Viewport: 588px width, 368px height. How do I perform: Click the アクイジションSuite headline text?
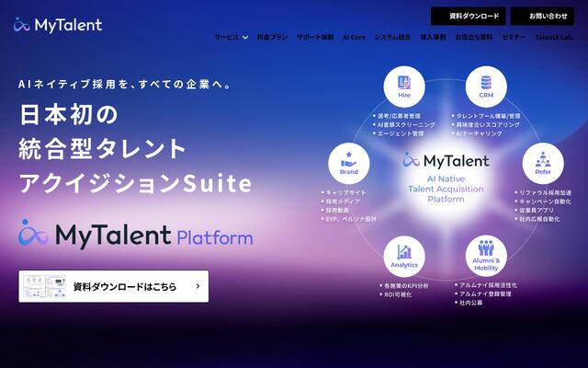click(x=135, y=183)
